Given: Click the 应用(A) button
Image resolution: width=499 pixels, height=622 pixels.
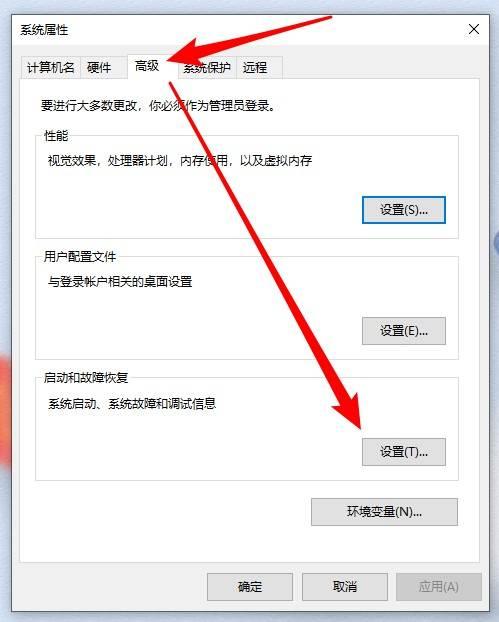Looking at the screenshot, I should (439, 586).
